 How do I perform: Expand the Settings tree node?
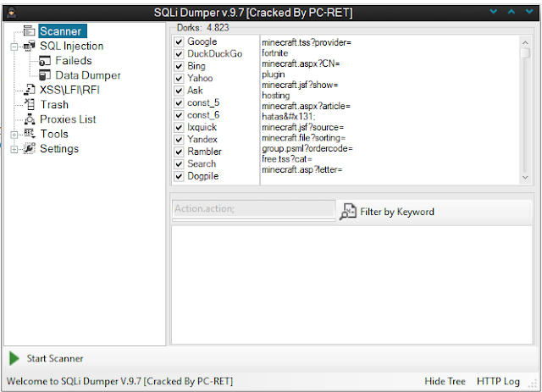[x=14, y=149]
